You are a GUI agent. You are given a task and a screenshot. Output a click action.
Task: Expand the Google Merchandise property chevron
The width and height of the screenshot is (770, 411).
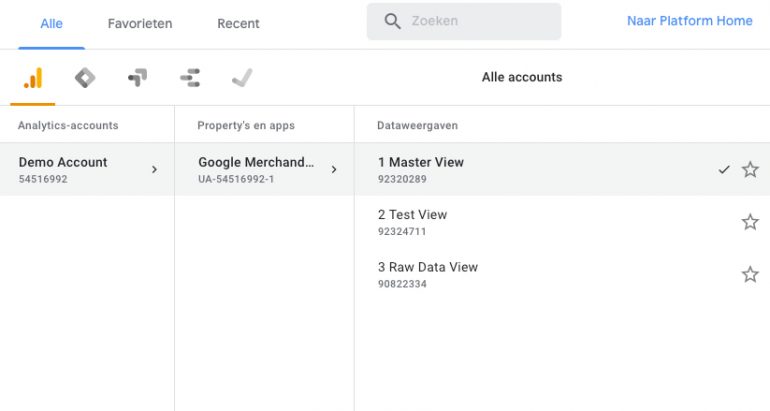tap(334, 169)
